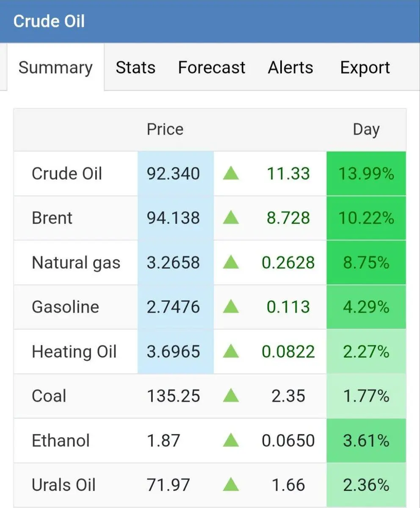Click the up arrow in Coal row
This screenshot has width=420, height=508.
click(x=231, y=396)
